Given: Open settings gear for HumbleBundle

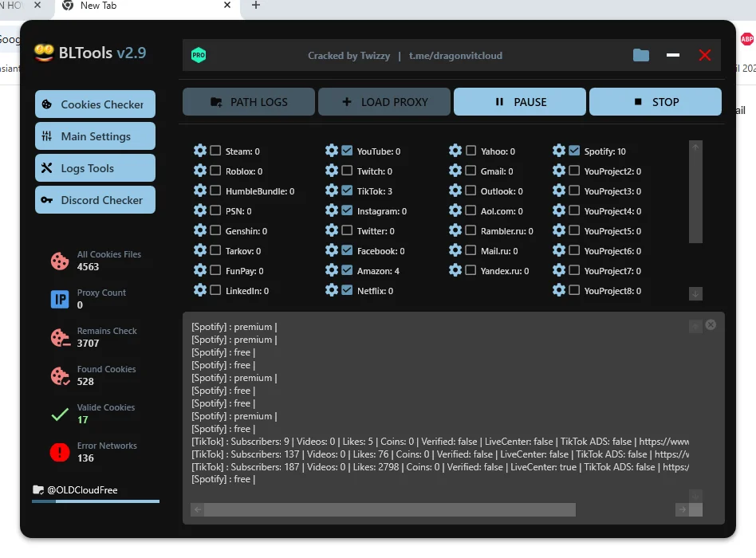Looking at the screenshot, I should (200, 191).
